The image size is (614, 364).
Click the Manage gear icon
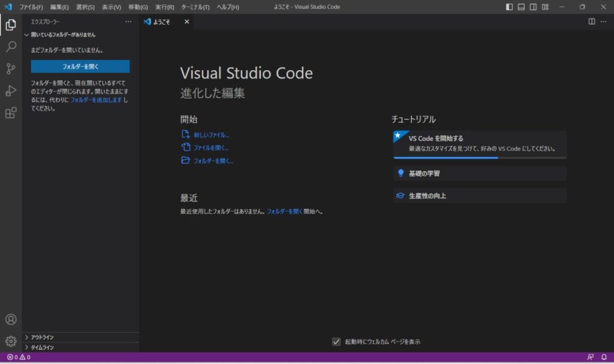point(10,340)
